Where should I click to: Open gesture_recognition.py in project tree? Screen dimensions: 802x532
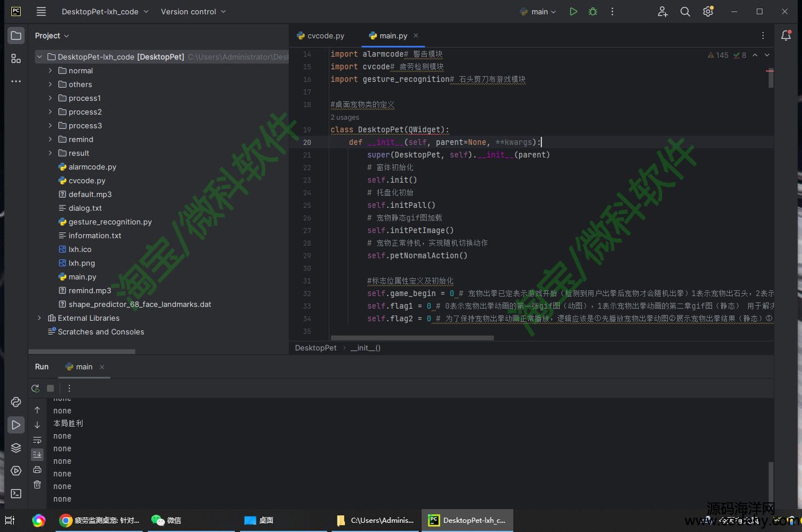click(110, 222)
